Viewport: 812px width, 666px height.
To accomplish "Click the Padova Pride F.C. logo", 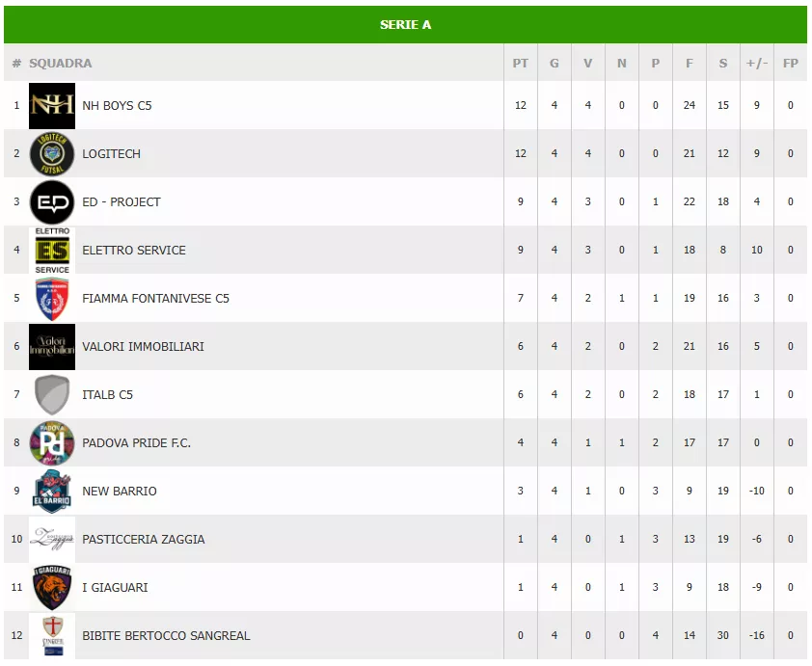I will (x=52, y=442).
